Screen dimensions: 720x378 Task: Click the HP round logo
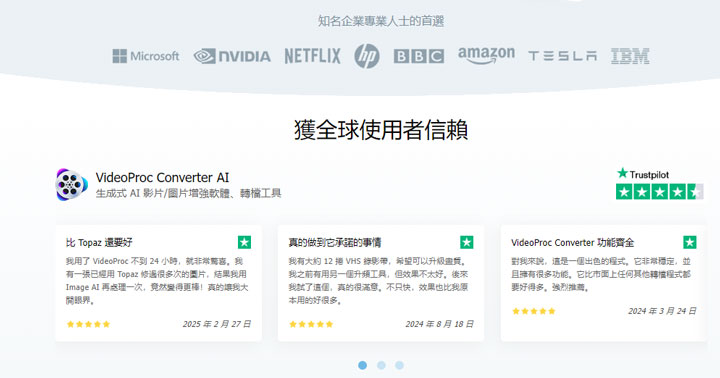point(367,56)
